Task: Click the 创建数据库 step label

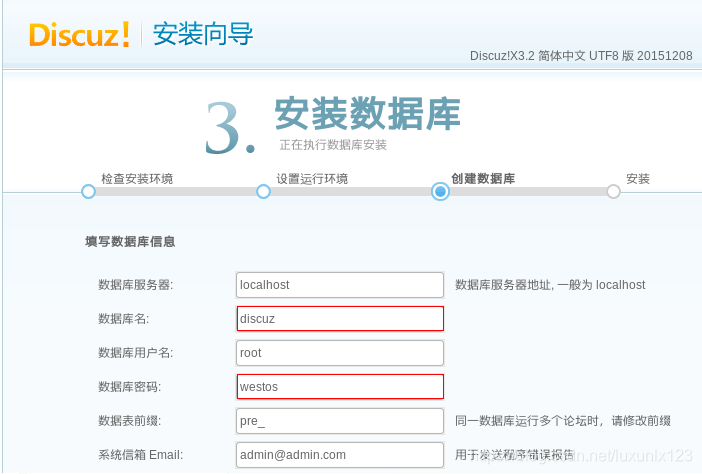Action: pyautogui.click(x=483, y=179)
